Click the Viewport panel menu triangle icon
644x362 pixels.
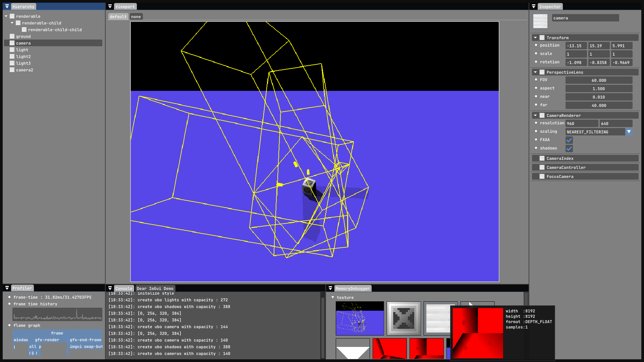[x=110, y=6]
